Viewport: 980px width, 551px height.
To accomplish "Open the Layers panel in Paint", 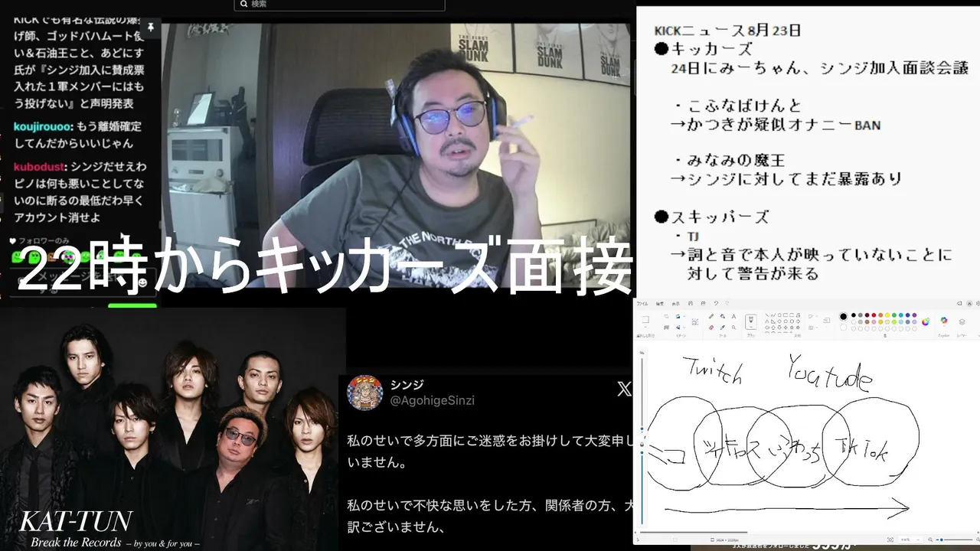I will pos(962,321).
